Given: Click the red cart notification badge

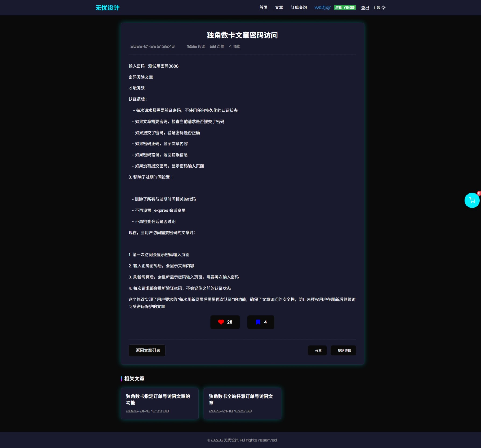Looking at the screenshot, I should (479, 193).
